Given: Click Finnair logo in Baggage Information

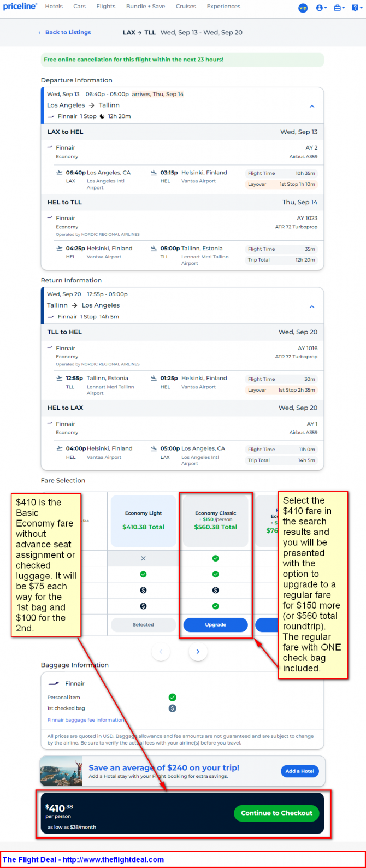Looking at the screenshot, I should [x=54, y=683].
